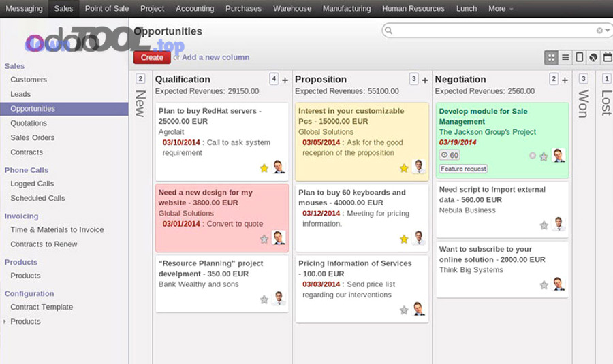Screen dimensions: 613x364
Task: Expand the folded Won column
Action: (x=583, y=103)
